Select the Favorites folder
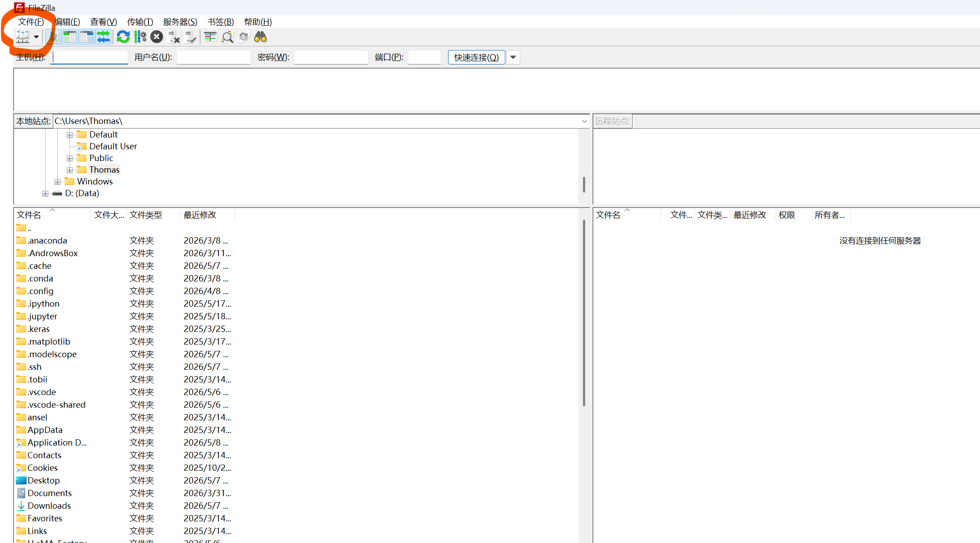This screenshot has height=543, width=980. (45, 518)
